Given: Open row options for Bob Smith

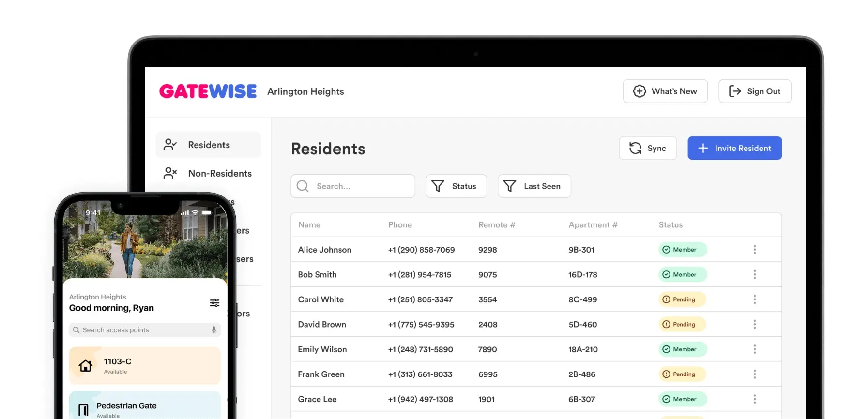Looking at the screenshot, I should (x=754, y=274).
